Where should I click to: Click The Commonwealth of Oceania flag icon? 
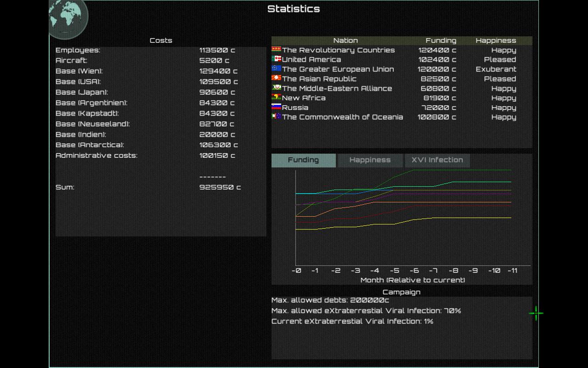(x=276, y=116)
